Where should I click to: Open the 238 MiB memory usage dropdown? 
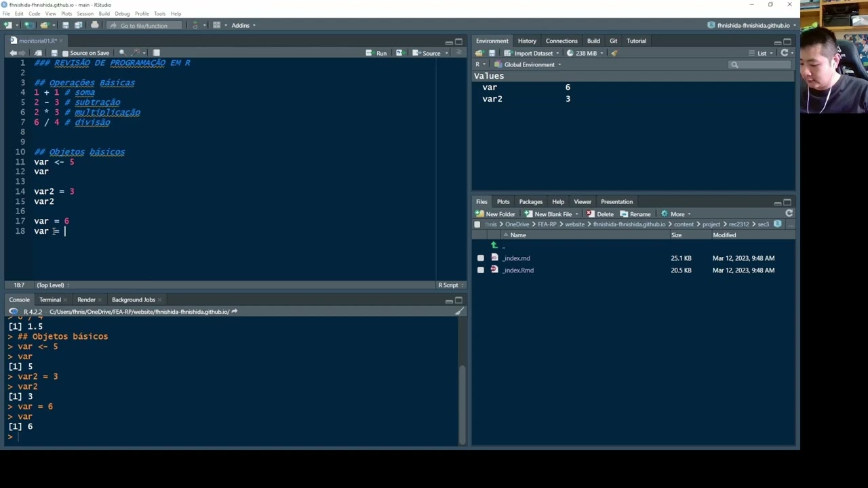pos(585,53)
